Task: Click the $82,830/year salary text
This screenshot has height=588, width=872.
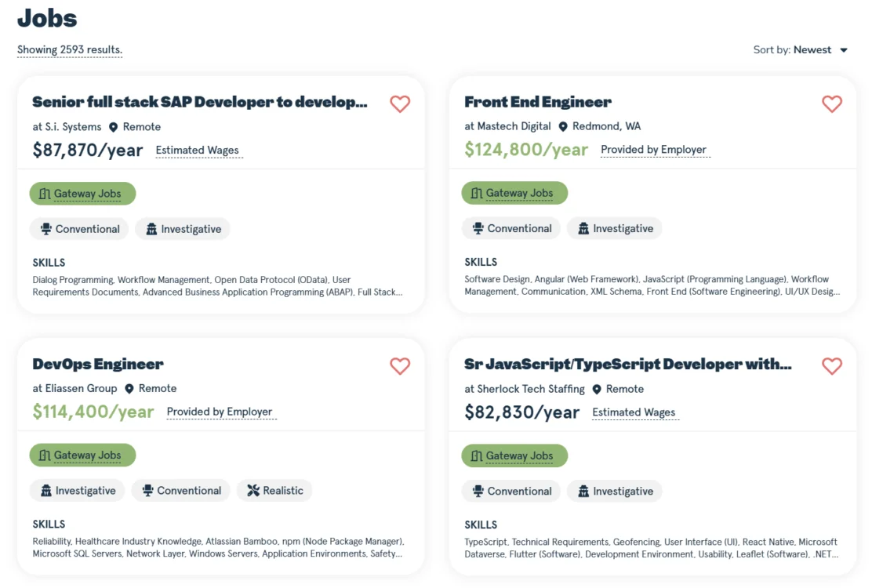Action: pyautogui.click(x=521, y=412)
